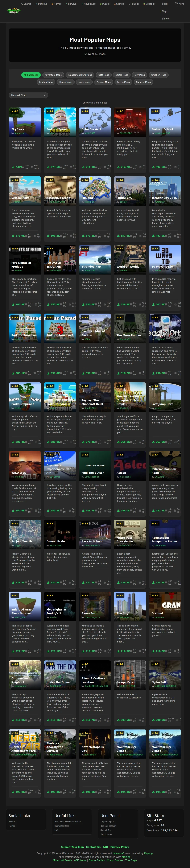Click the Twitter link under Social Links

[12, 826]
